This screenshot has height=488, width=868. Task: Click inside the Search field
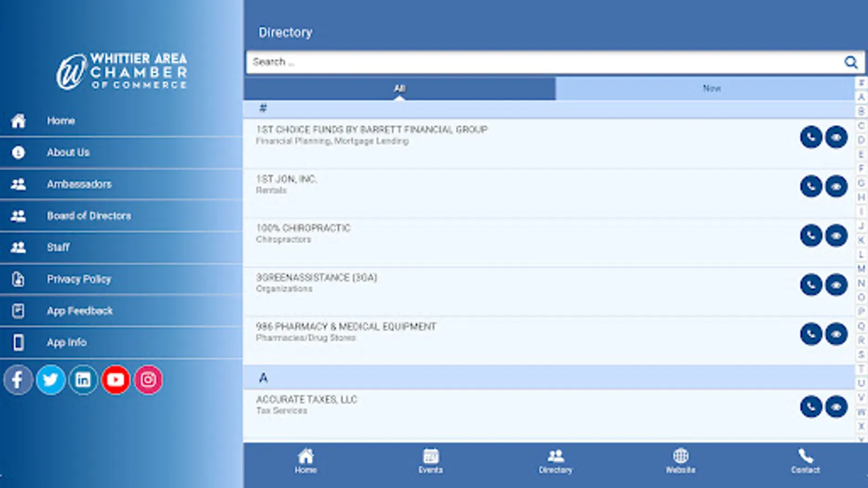pyautogui.click(x=488, y=62)
